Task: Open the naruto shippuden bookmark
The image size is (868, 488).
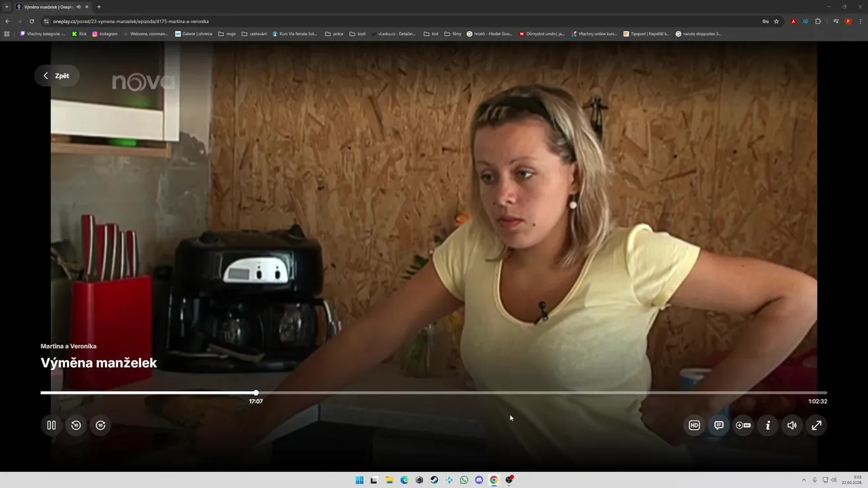Action: click(698, 33)
